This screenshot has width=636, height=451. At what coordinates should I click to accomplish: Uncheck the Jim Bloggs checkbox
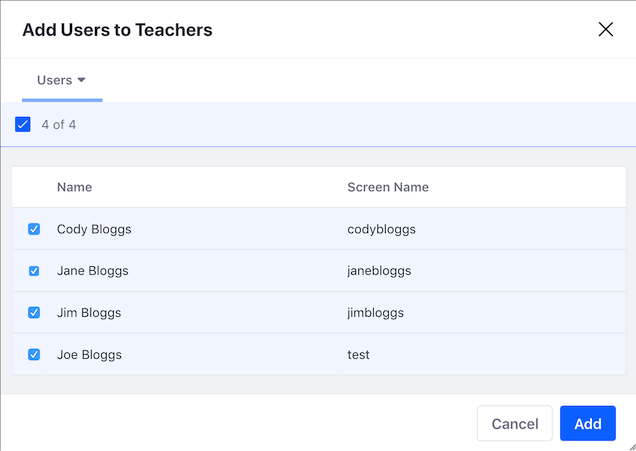pyautogui.click(x=34, y=313)
